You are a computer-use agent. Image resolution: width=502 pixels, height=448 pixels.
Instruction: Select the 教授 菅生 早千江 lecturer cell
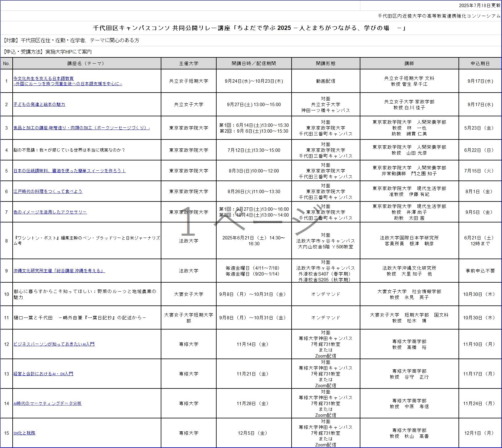point(409,81)
